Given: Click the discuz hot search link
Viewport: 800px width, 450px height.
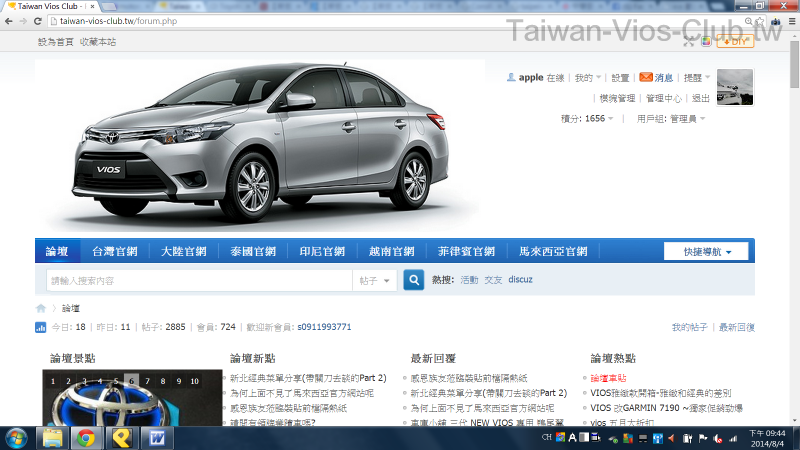Looking at the screenshot, I should point(520,280).
